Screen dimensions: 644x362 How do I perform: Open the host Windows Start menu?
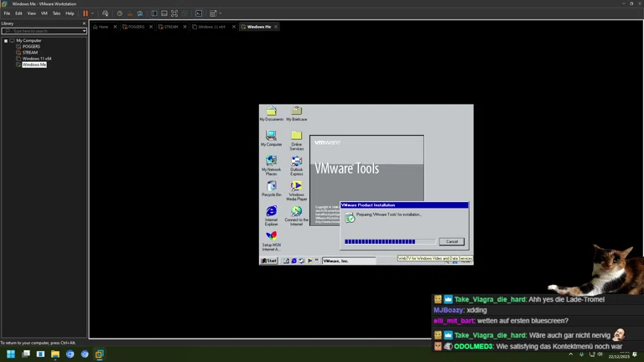point(11,354)
